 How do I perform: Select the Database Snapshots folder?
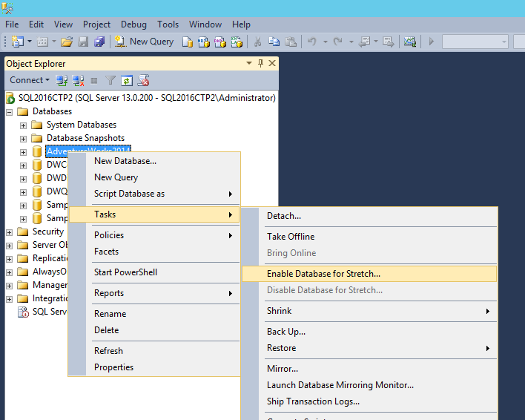[85, 138]
